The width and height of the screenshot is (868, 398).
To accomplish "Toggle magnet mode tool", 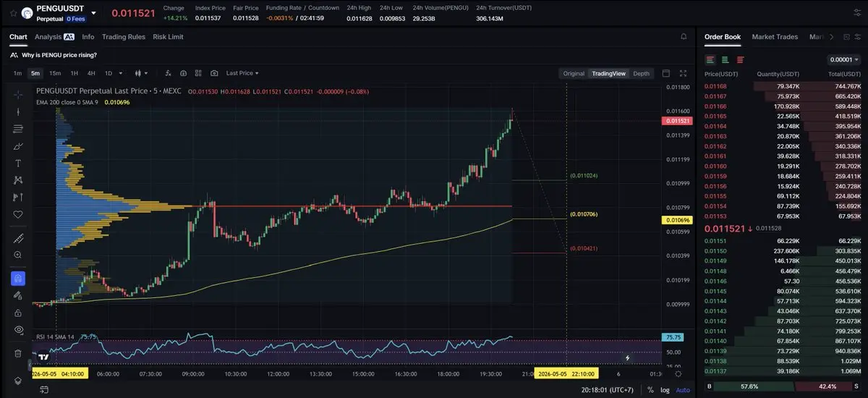I will 18,278.
